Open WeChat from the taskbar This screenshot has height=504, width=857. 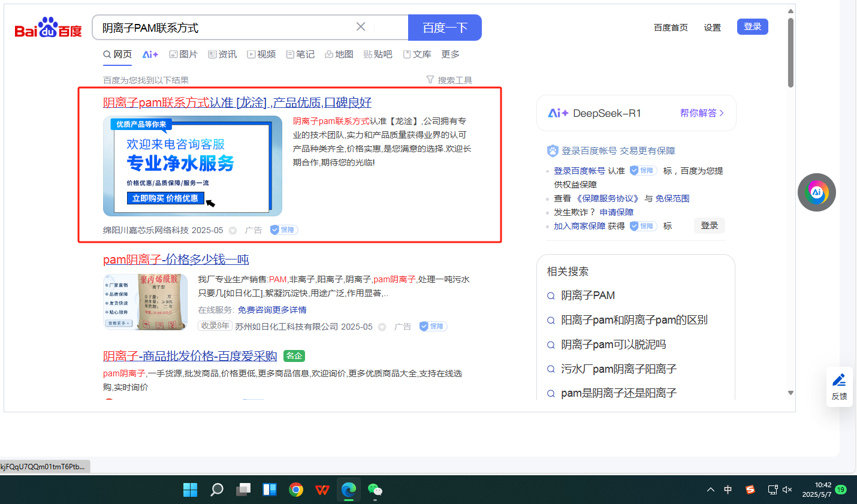click(375, 490)
